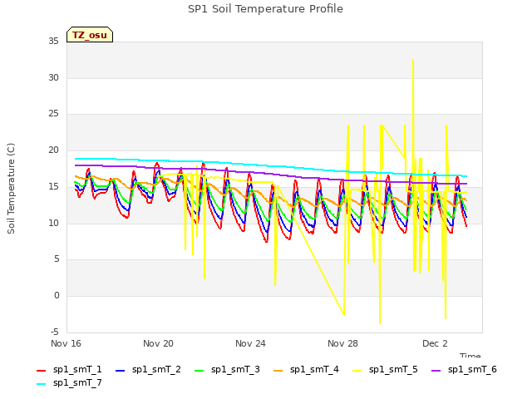Click the tallest yellow spike peak near 32
This screenshot has height=399, width=532.
[413, 60]
